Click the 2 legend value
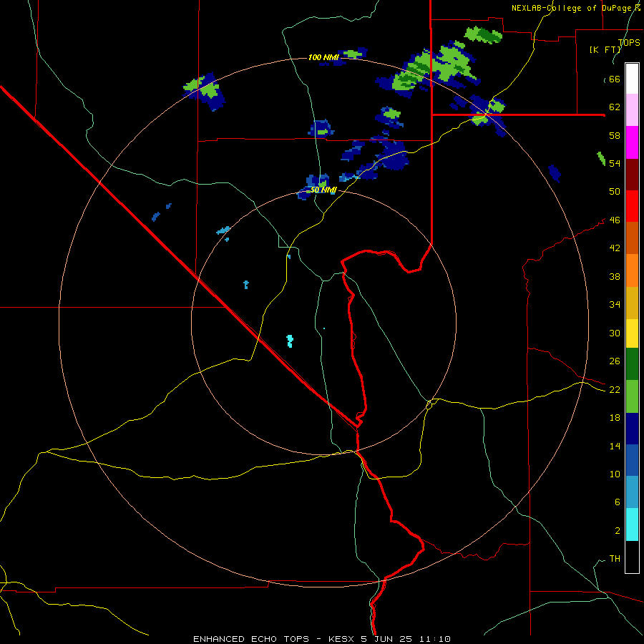The height and width of the screenshot is (644, 644). click(618, 530)
